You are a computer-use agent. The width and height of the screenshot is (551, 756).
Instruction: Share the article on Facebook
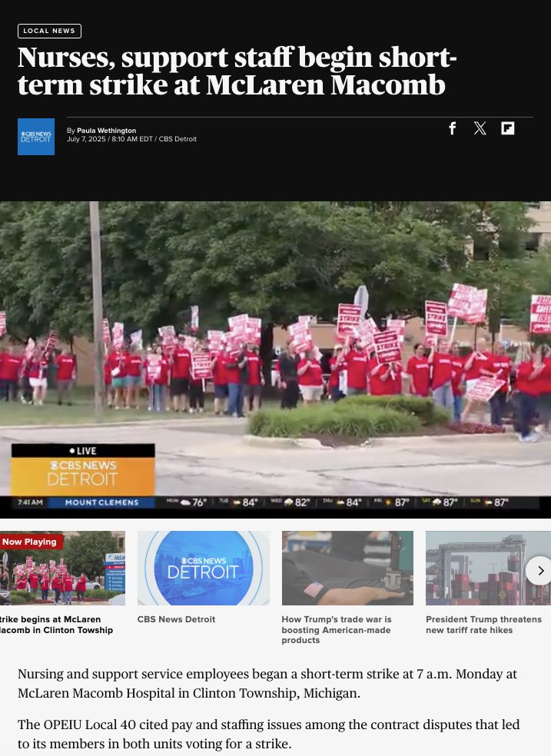[452, 128]
